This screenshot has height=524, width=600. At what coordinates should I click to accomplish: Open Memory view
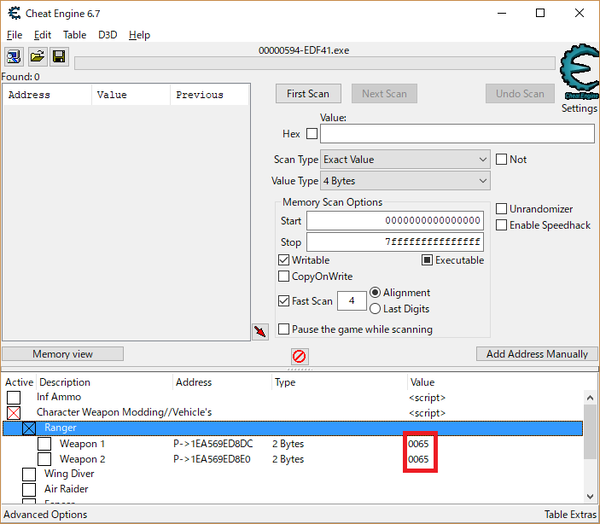(63, 354)
